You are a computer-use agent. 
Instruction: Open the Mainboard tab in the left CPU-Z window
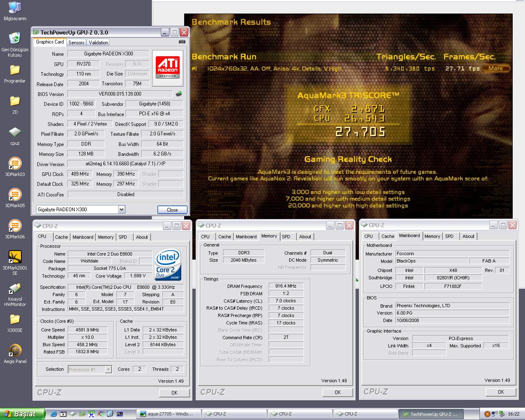pyautogui.click(x=83, y=237)
